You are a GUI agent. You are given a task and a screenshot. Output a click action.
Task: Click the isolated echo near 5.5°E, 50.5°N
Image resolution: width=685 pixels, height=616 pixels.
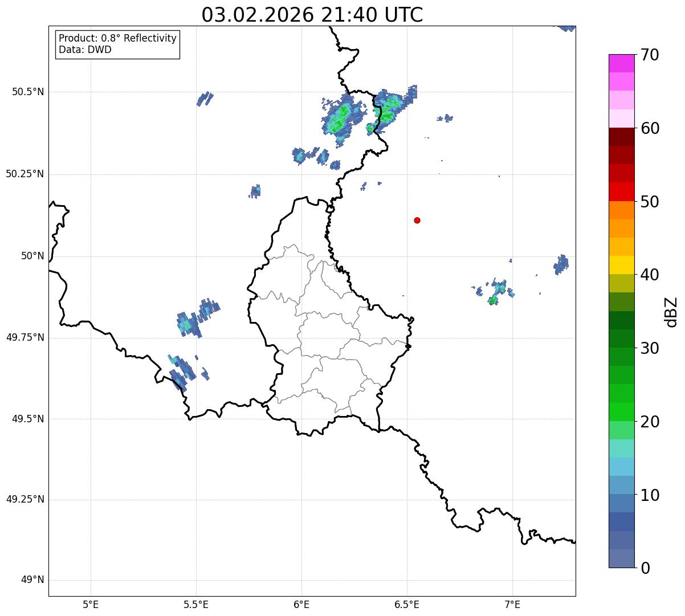pos(205,99)
